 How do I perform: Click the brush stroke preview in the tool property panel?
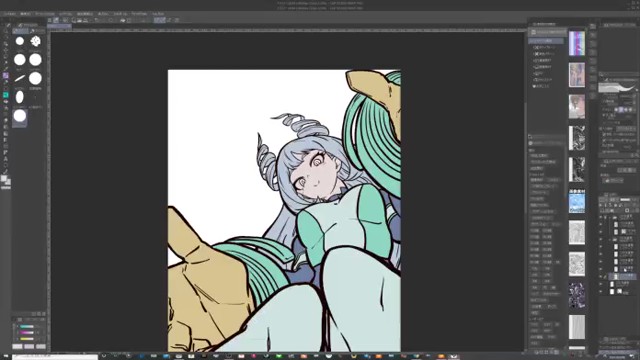click(617, 87)
